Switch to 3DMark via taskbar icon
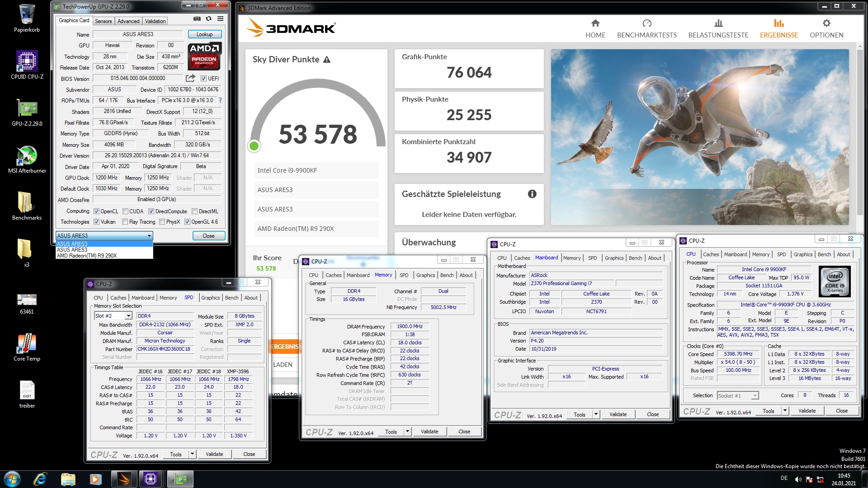Image resolution: width=868 pixels, height=488 pixels. point(123,479)
